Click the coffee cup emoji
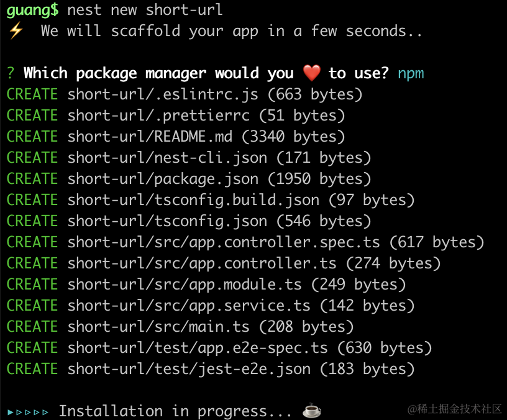507x420 pixels. (x=311, y=411)
